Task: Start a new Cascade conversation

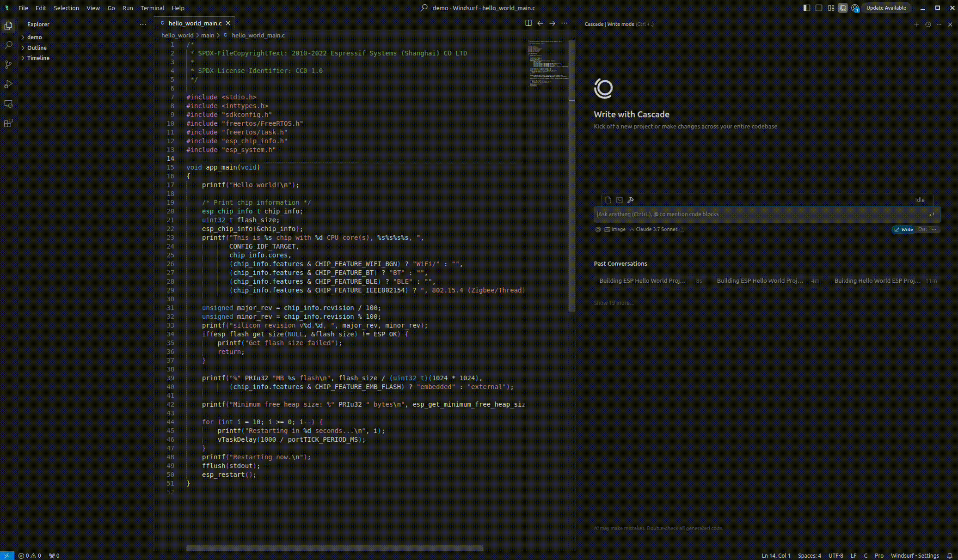Action: pos(916,24)
